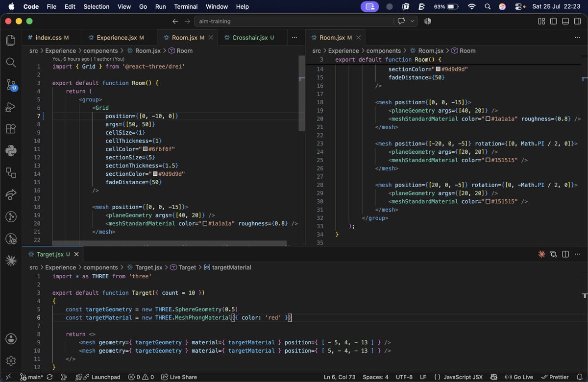Open the Manage gear icon in activity bar

(11, 361)
